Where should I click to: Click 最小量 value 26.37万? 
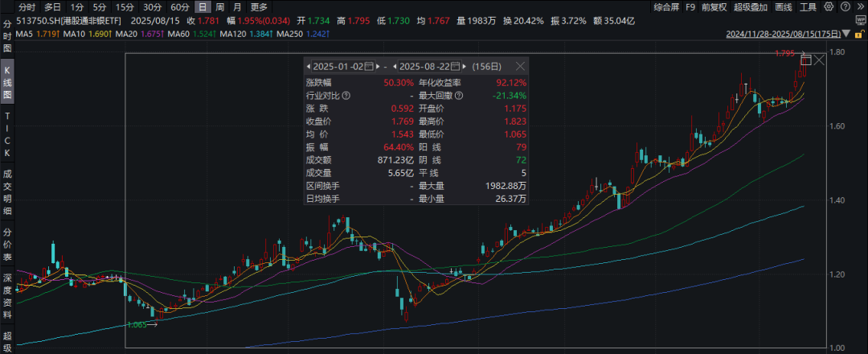pyautogui.click(x=510, y=200)
